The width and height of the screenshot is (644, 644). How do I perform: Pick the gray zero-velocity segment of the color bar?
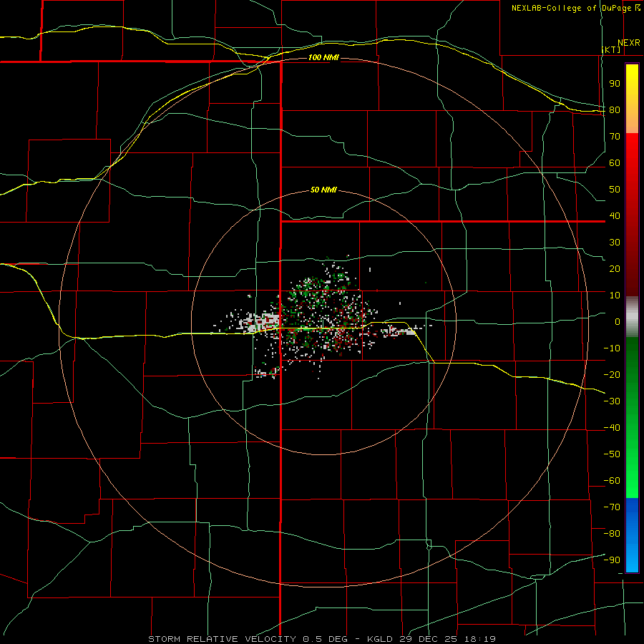632,316
